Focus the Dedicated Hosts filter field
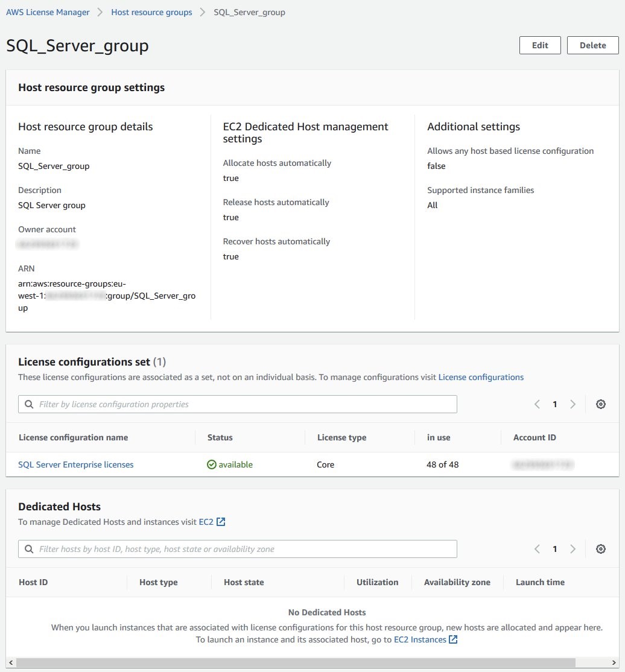Viewport: 625px width, 672px height. (x=238, y=549)
